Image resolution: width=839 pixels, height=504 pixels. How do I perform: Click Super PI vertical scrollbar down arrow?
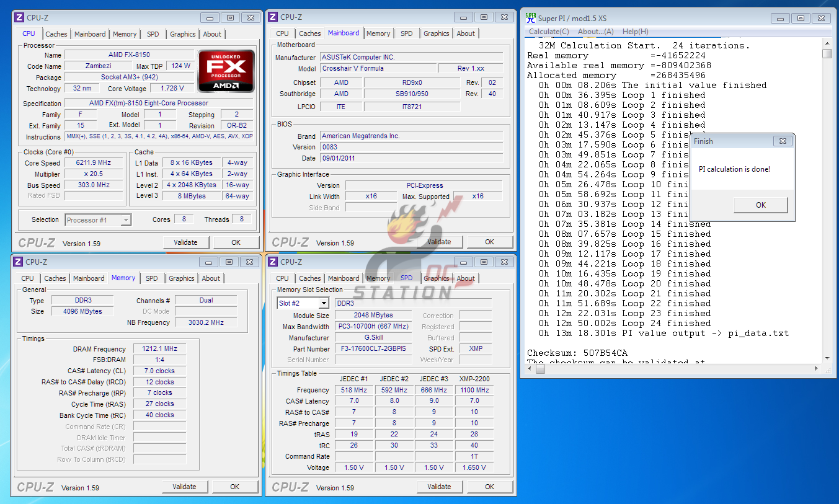coord(827,358)
